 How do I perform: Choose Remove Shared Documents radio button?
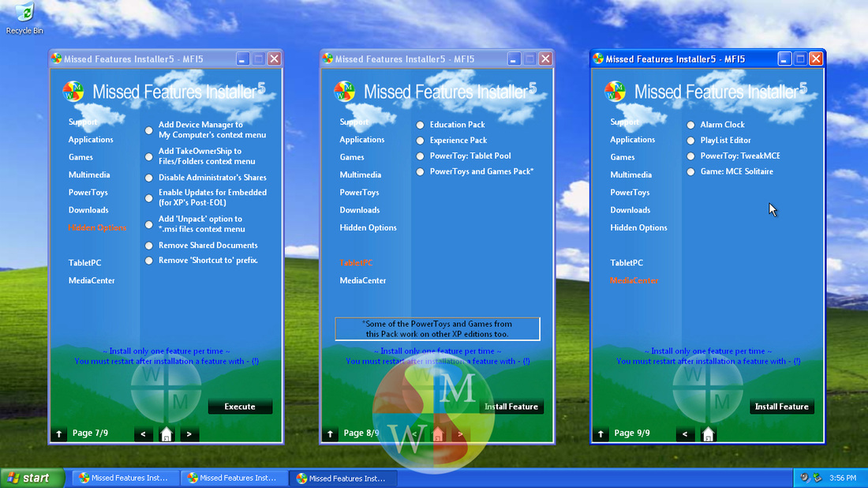(149, 246)
